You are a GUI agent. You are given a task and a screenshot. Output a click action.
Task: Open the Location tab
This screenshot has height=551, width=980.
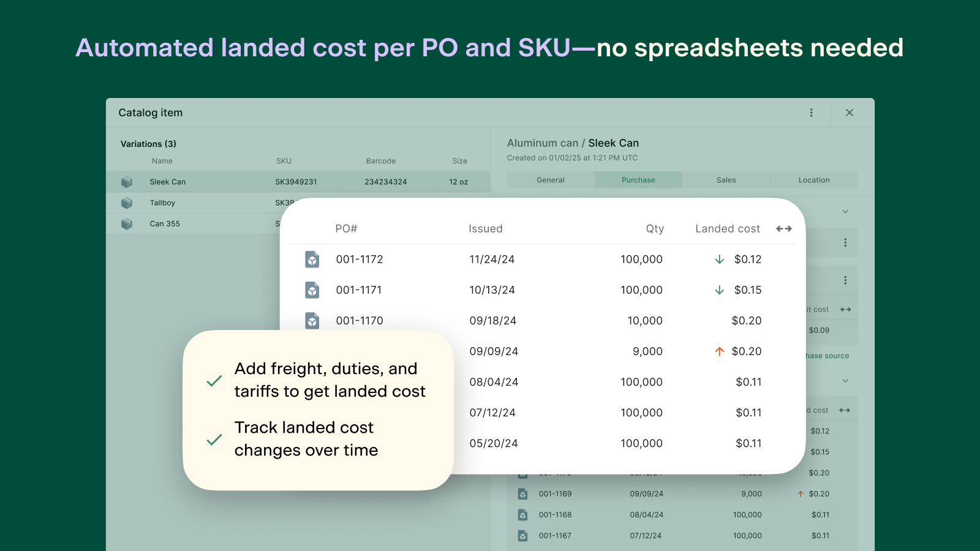pyautogui.click(x=814, y=180)
